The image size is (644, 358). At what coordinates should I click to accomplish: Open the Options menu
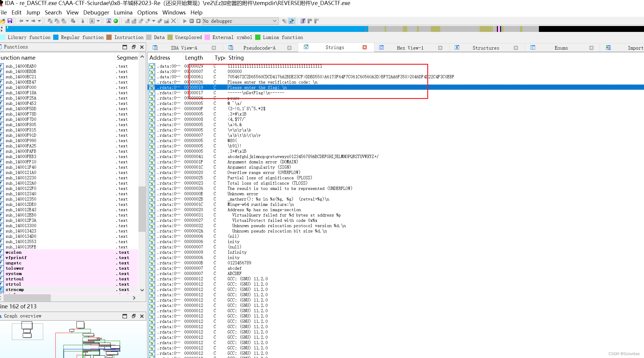click(147, 12)
